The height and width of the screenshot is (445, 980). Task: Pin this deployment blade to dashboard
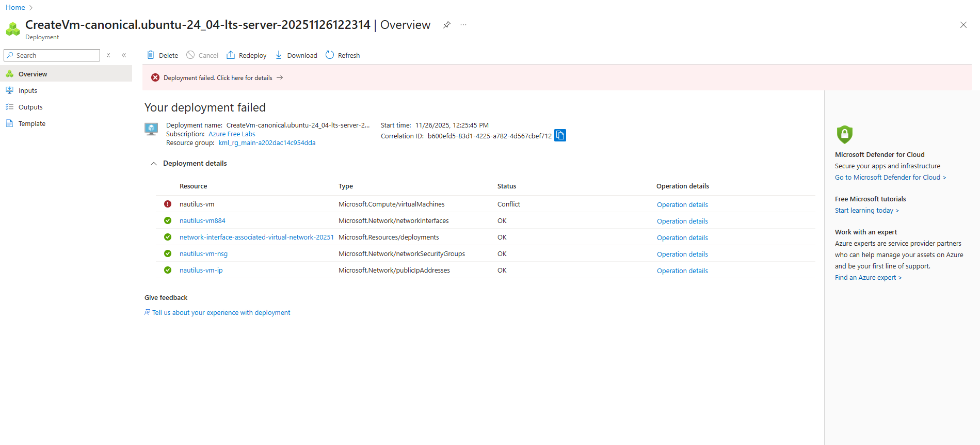(x=447, y=25)
